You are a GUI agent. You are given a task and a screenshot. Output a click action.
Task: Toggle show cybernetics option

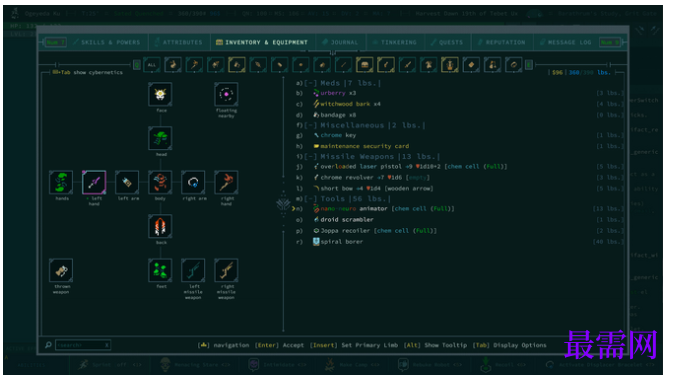pyautogui.click(x=88, y=72)
